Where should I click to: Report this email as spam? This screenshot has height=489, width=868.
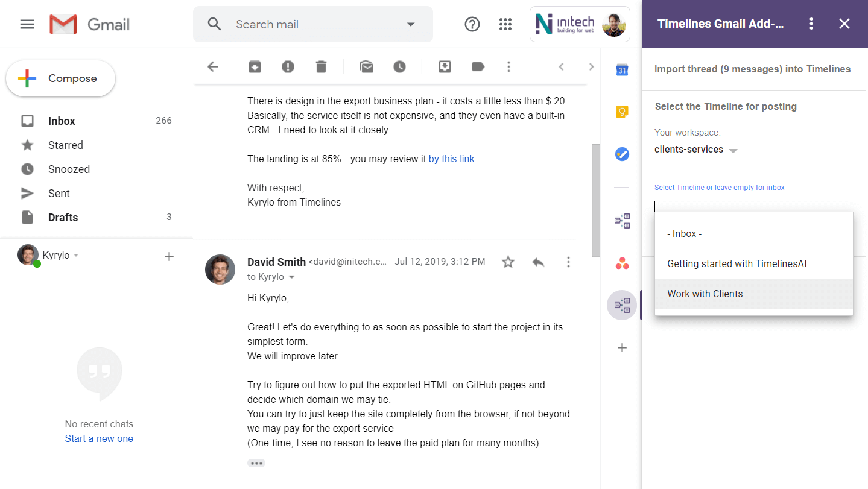pyautogui.click(x=288, y=67)
